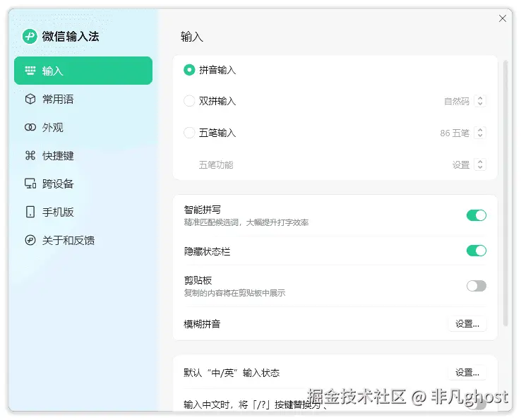The height and width of the screenshot is (420, 521).
Task: Click 设置... button for 模糊拼音
Action: [467, 324]
